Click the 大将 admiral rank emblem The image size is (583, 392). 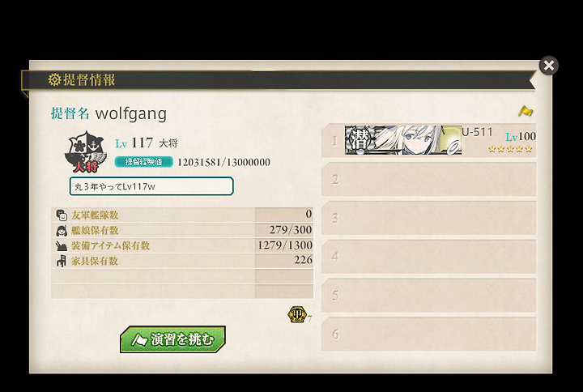86,151
